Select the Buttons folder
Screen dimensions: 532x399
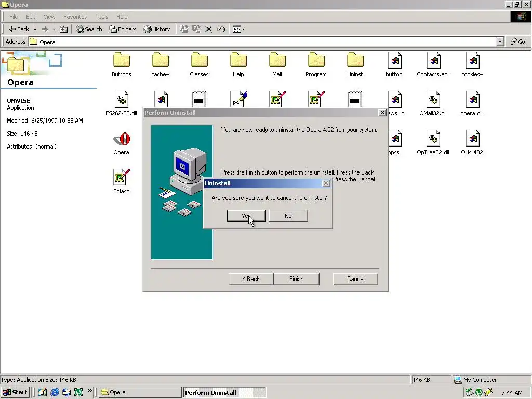coord(122,65)
